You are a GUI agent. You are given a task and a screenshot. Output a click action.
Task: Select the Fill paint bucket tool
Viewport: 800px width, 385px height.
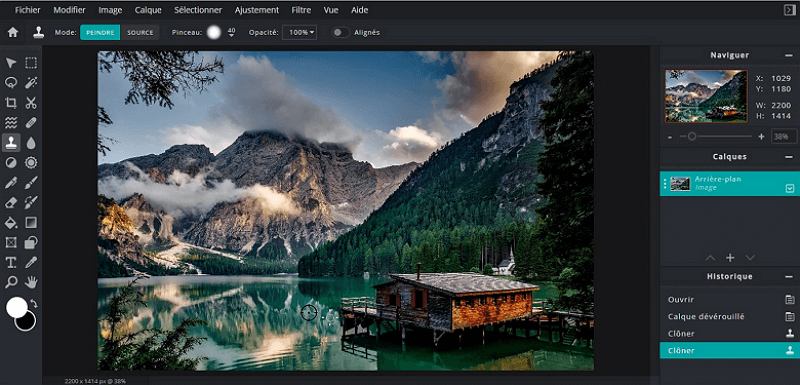[x=11, y=222]
